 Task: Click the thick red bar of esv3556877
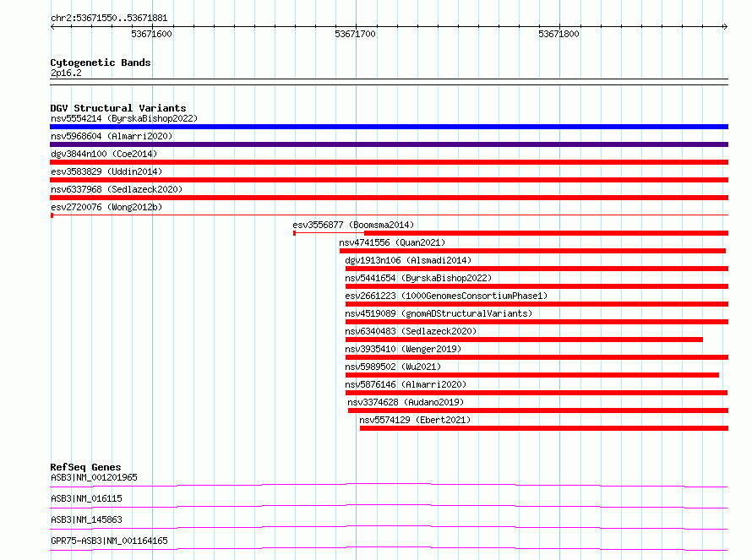(546, 233)
